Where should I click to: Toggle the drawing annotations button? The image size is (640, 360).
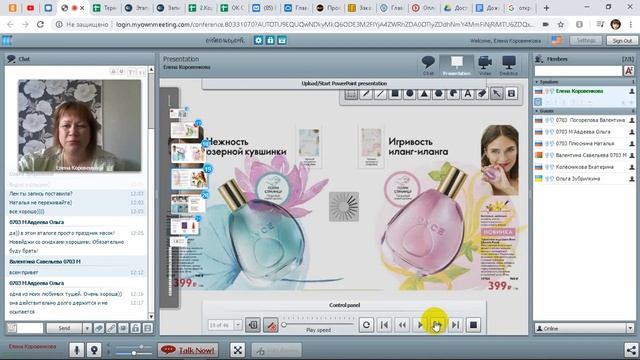[x=271, y=325]
